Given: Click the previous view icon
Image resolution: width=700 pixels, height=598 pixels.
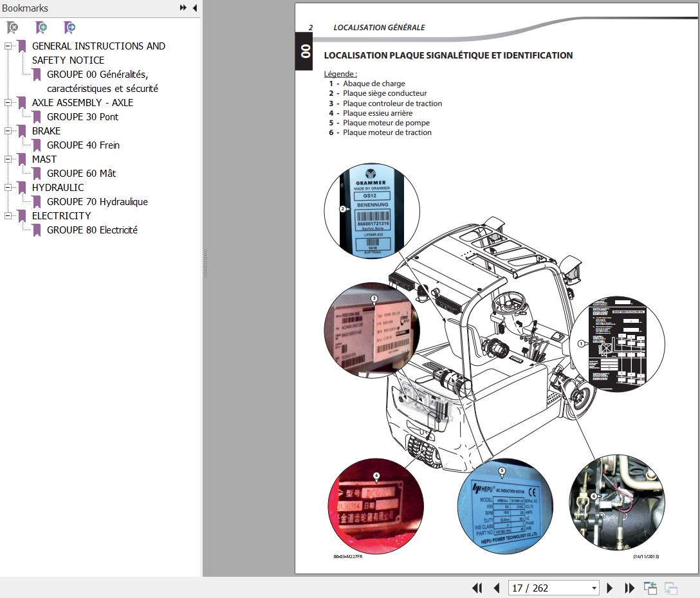Looking at the screenshot, I should click(650, 588).
